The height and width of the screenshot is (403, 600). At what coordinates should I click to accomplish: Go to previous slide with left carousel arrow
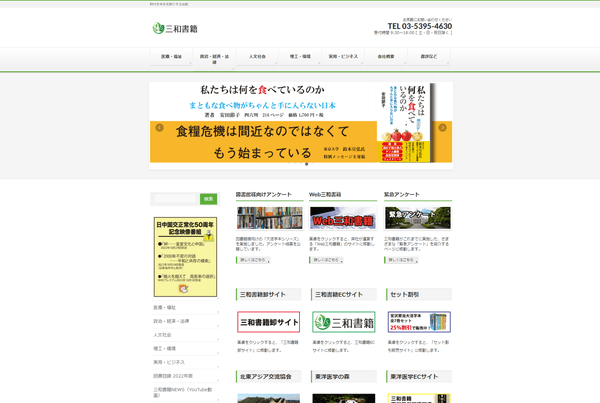(x=160, y=128)
